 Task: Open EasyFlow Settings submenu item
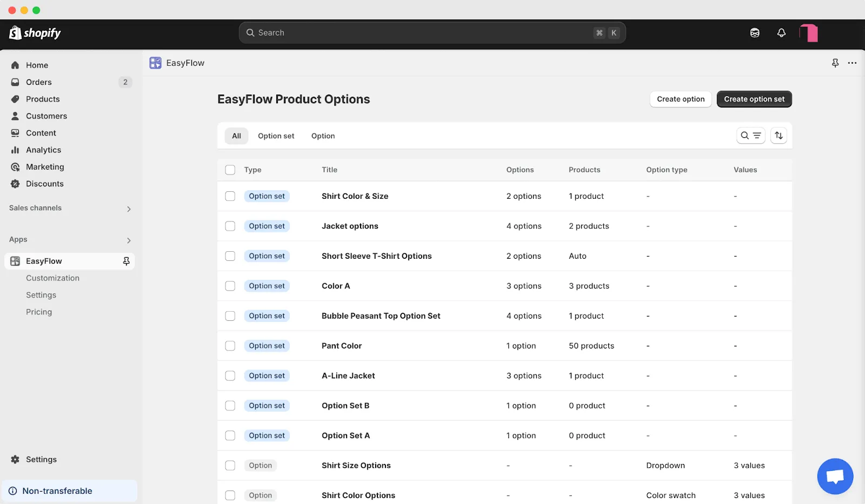point(41,295)
